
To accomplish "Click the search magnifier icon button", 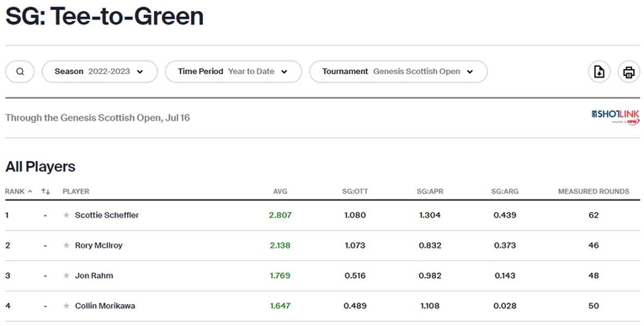I will (x=19, y=72).
